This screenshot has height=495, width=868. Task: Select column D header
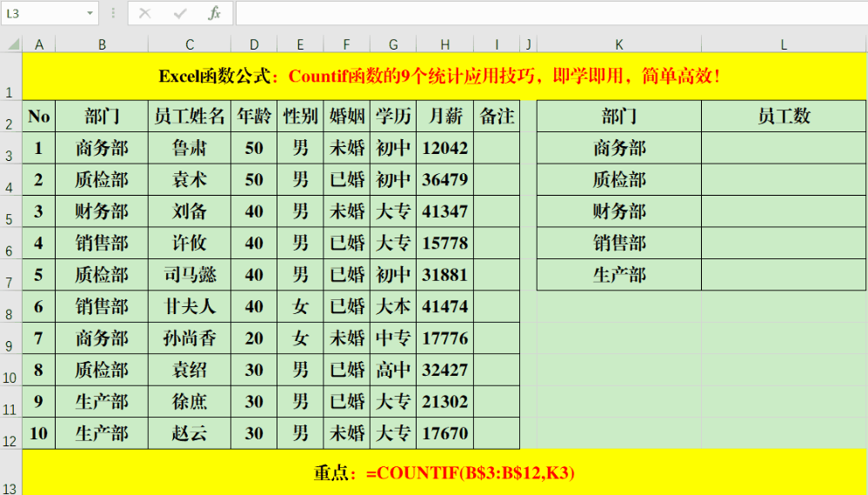coord(254,44)
